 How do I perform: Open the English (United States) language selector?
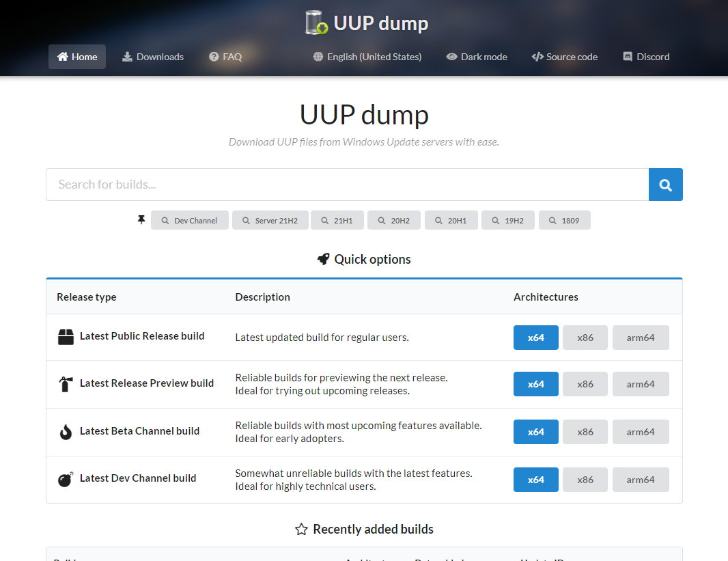(x=367, y=57)
